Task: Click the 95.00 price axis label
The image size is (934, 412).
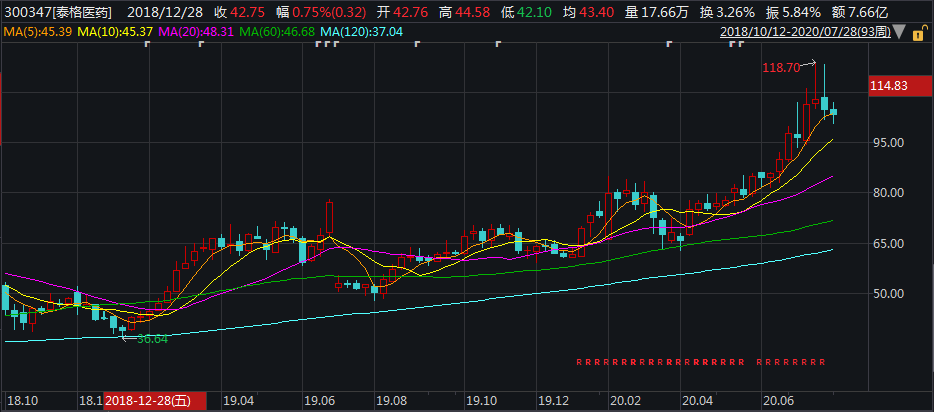Action: point(887,143)
